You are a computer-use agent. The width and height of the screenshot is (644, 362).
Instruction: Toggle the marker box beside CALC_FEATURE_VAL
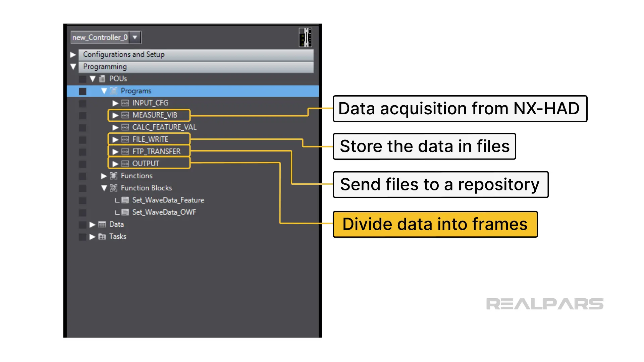point(83,128)
